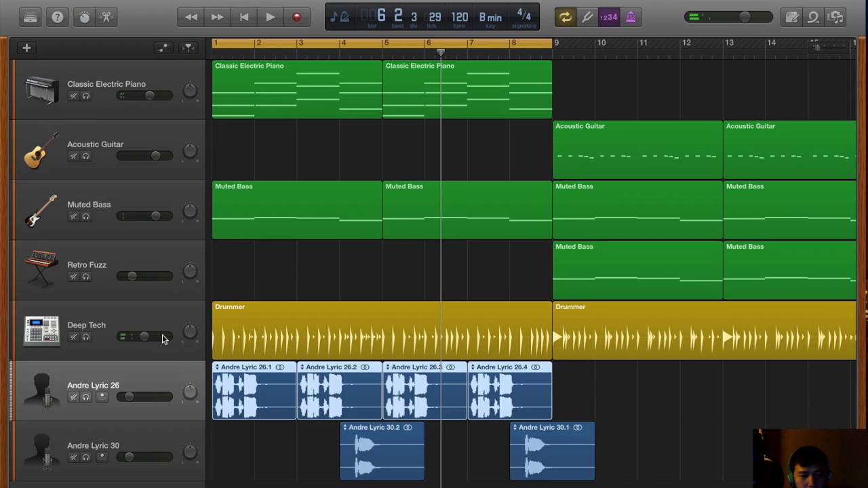Click the 120 bpm tempo field
868x488 pixels.
point(460,17)
